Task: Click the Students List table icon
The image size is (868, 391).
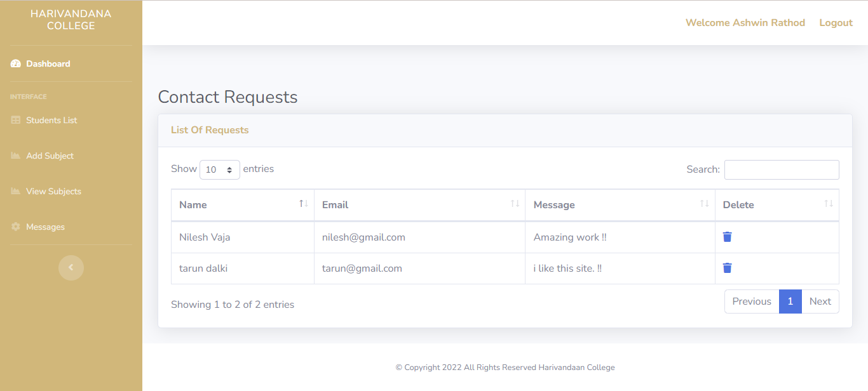Action: pos(16,120)
